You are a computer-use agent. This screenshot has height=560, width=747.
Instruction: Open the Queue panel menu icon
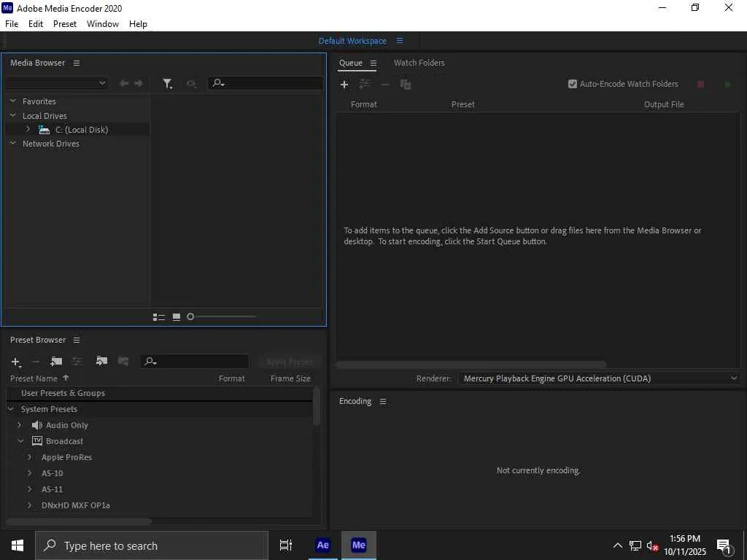click(x=373, y=63)
